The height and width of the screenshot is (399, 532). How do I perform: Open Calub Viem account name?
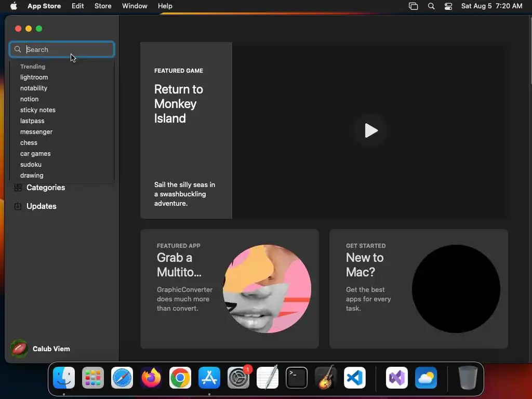pos(51,349)
